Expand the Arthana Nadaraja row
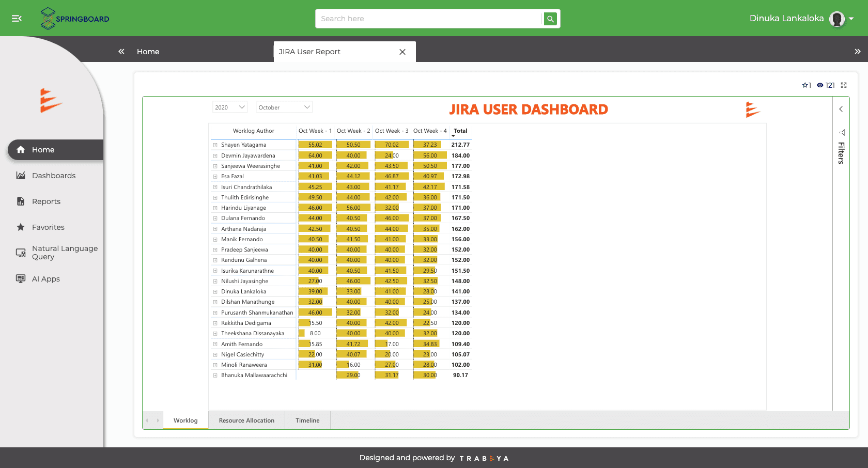The height and width of the screenshot is (468, 868). 215,229
